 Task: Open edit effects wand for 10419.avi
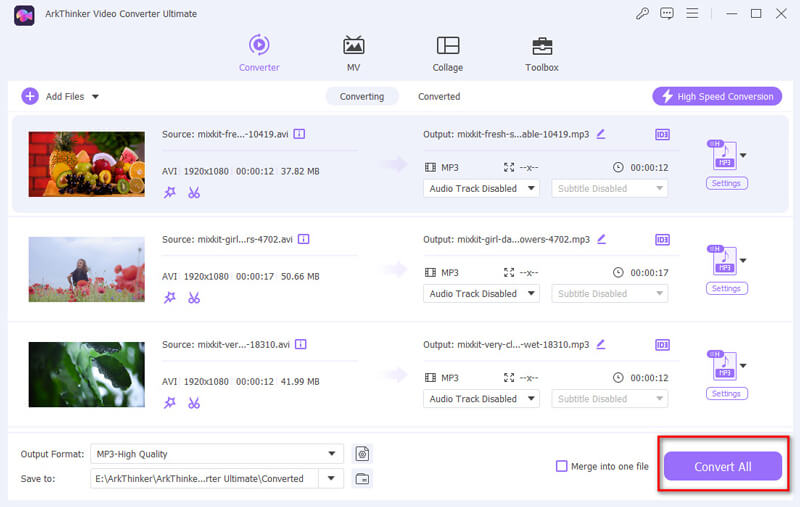[x=170, y=192]
